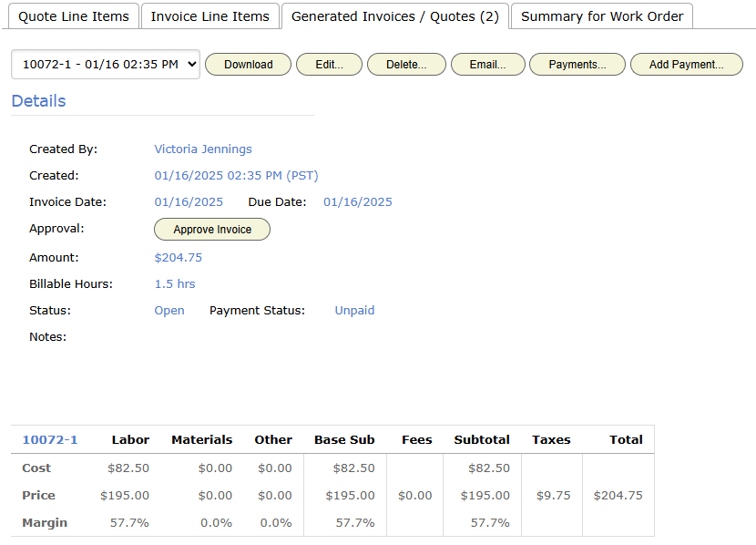Screen dimensions: 756x545
Task: Click the Created By: label
Action: coord(63,149)
